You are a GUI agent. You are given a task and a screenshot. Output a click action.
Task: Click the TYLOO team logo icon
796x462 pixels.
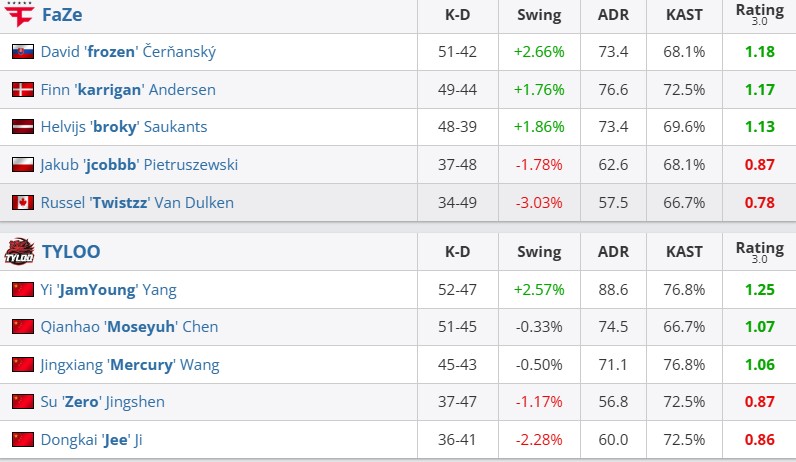pyautogui.click(x=19, y=252)
